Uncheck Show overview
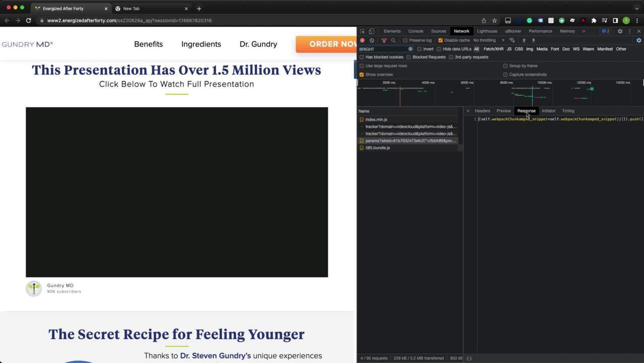Image resolution: width=644 pixels, height=363 pixels. point(362,75)
